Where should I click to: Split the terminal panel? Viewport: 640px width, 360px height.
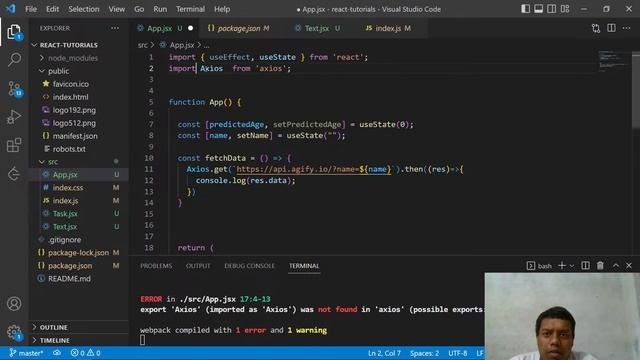(585, 266)
